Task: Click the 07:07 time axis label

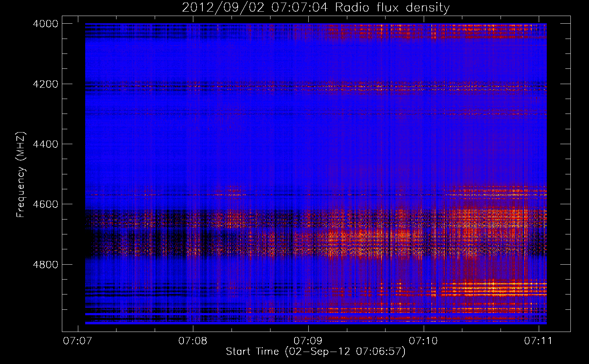Action: coord(78,341)
